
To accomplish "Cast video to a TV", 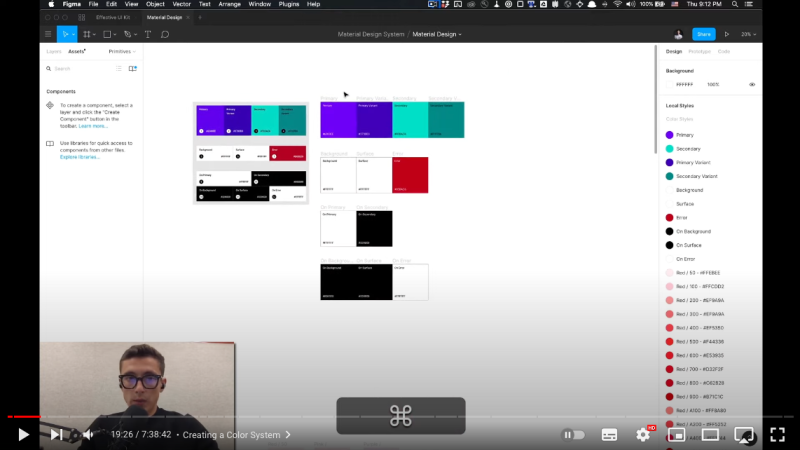I will point(744,435).
